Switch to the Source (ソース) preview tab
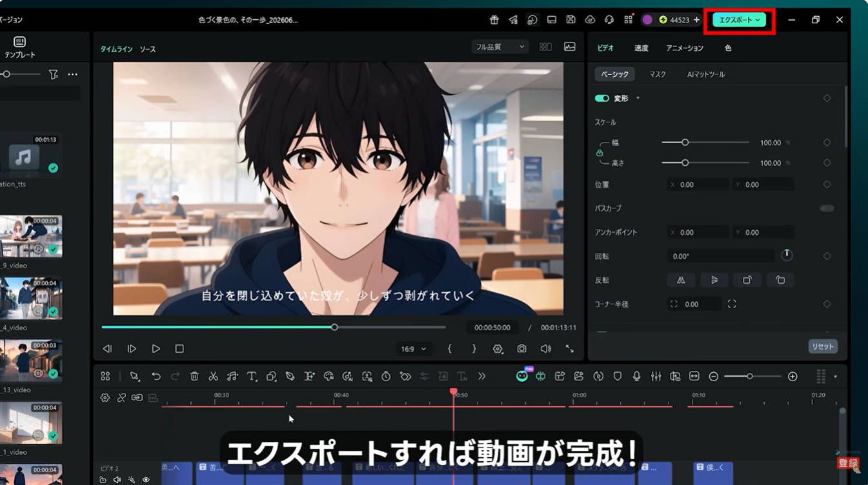The height and width of the screenshot is (485, 868). (148, 49)
